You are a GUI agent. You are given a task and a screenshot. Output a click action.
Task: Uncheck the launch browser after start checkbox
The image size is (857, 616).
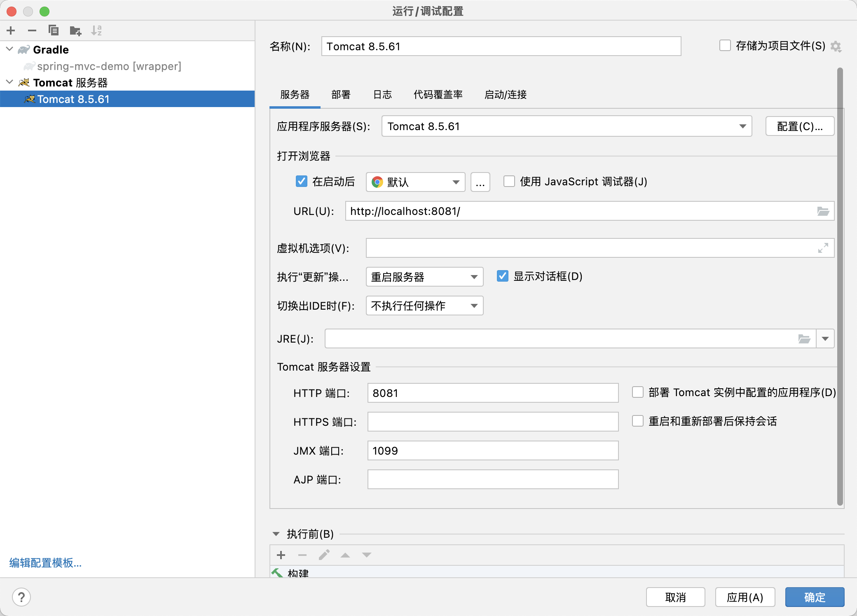302,182
